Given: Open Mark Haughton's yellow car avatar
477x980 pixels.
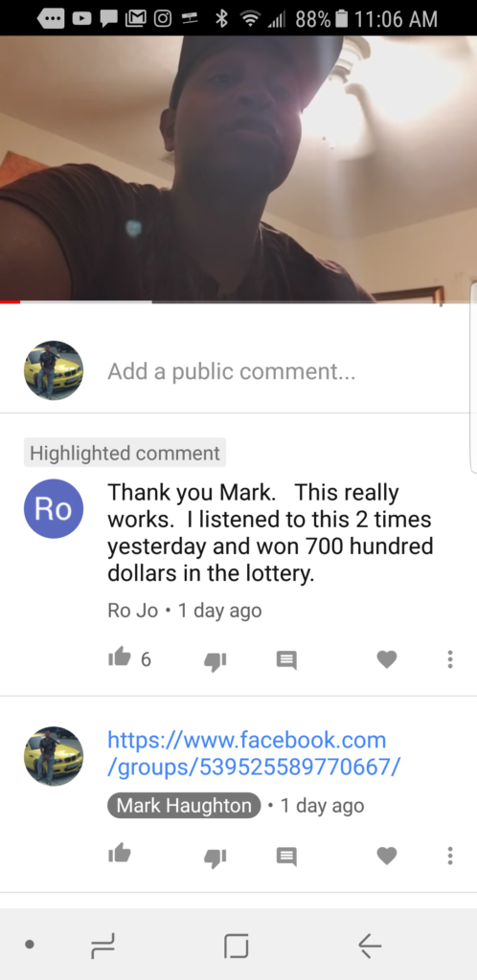Looking at the screenshot, I should pos(53,756).
